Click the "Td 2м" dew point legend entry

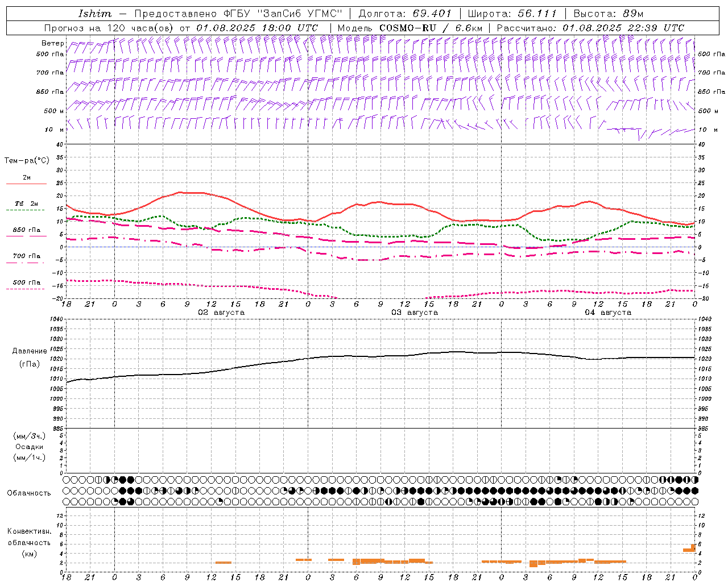[x=27, y=203]
